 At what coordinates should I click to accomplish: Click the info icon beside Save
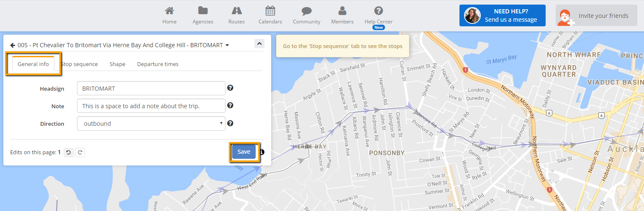262,152
